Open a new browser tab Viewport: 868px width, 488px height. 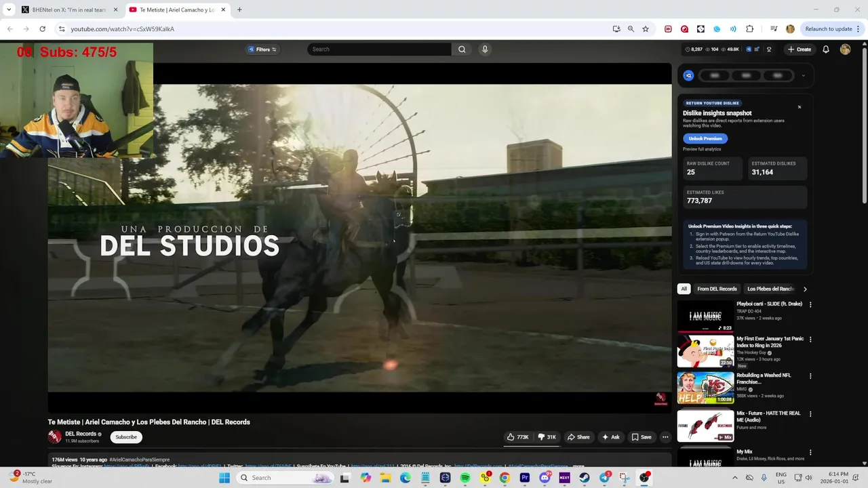coord(239,9)
